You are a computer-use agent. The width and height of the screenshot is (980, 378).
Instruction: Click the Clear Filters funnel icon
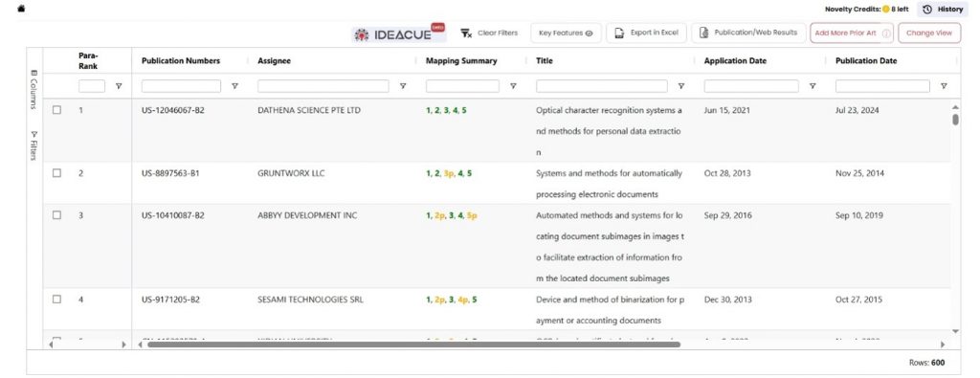click(x=466, y=33)
